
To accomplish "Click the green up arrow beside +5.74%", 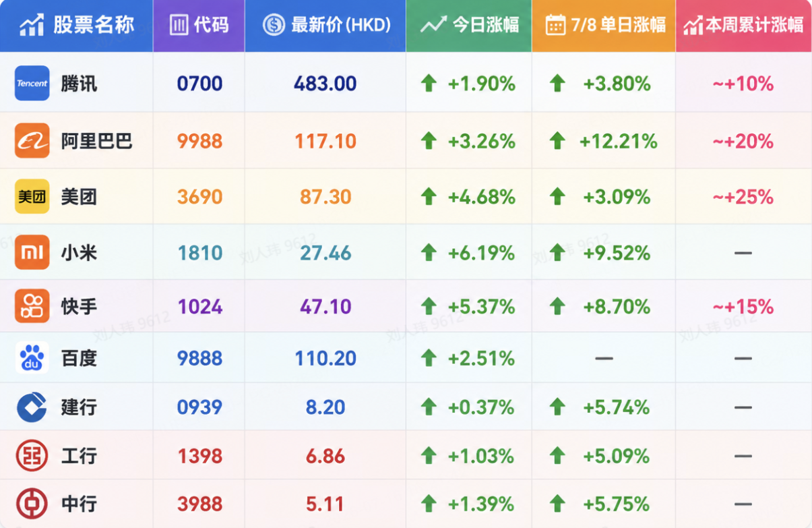I will click(557, 407).
